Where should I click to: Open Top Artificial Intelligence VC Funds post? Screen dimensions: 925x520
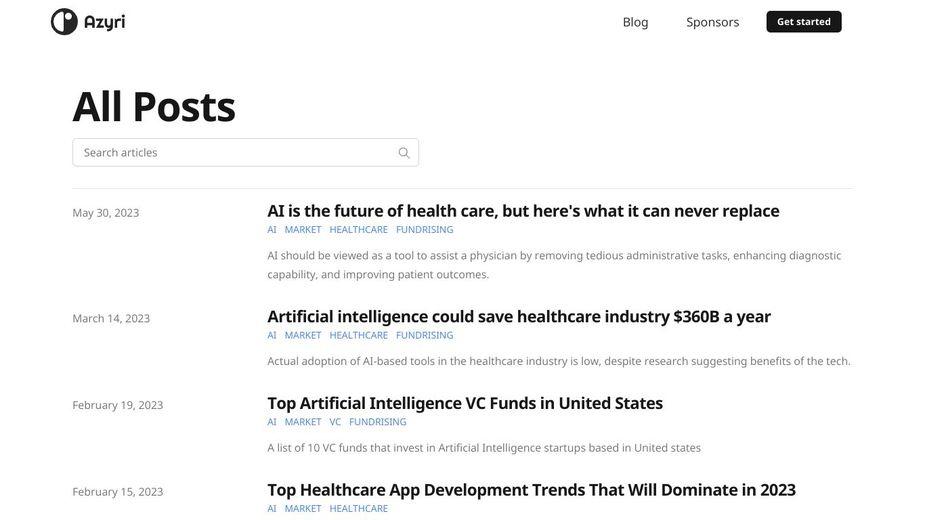[465, 403]
